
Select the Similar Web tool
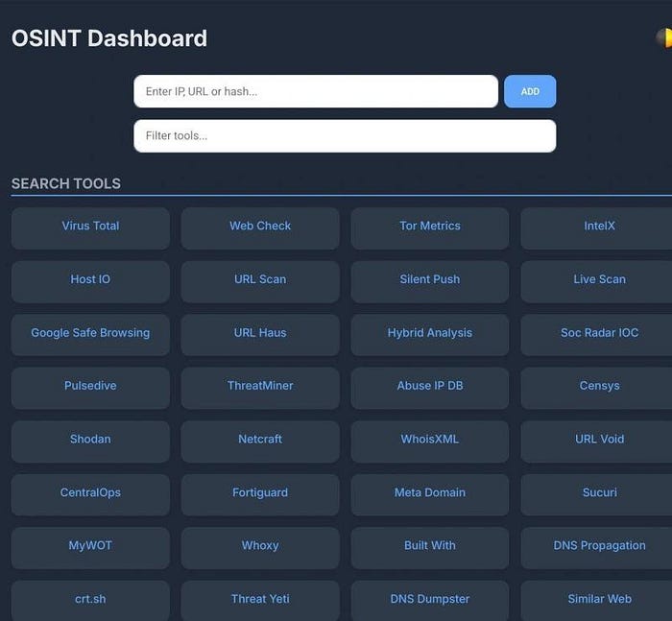pos(596,601)
